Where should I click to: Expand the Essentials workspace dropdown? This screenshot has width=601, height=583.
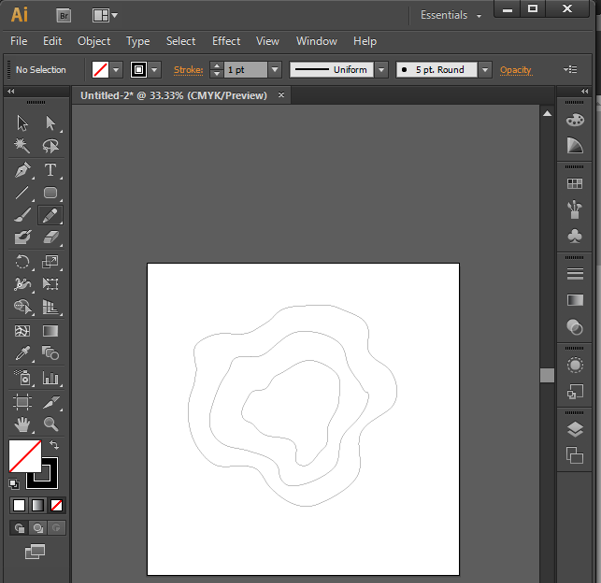[452, 16]
